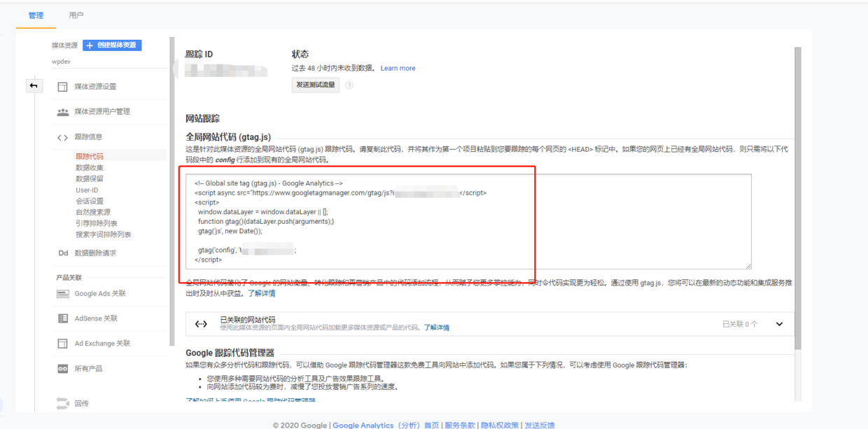Click the Ad Exchange 关联 icon
This screenshot has height=429, width=868.
62,344
